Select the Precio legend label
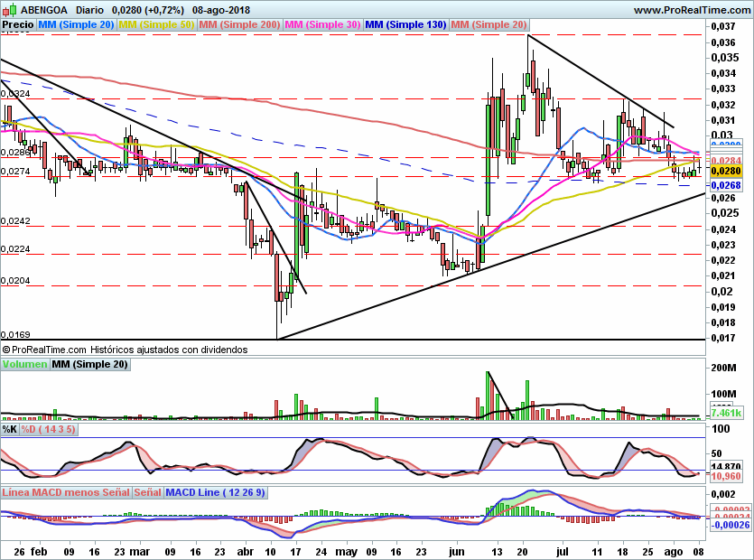This screenshot has width=754, height=560. coord(18,24)
